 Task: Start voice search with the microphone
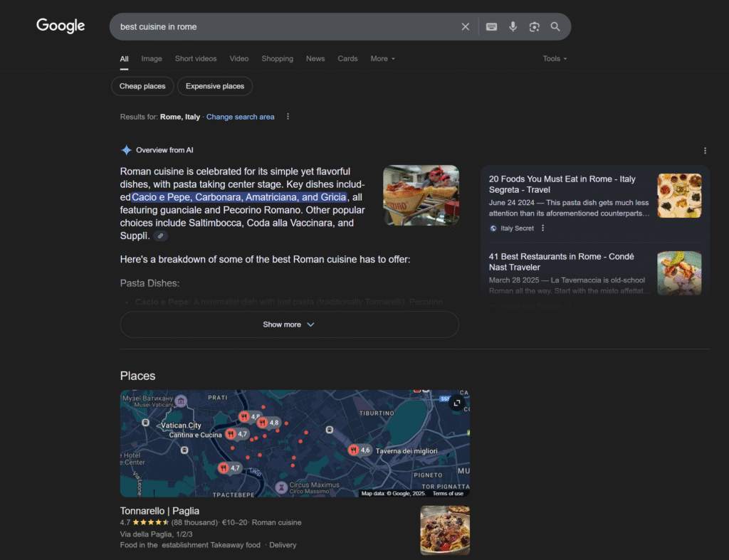click(x=513, y=27)
